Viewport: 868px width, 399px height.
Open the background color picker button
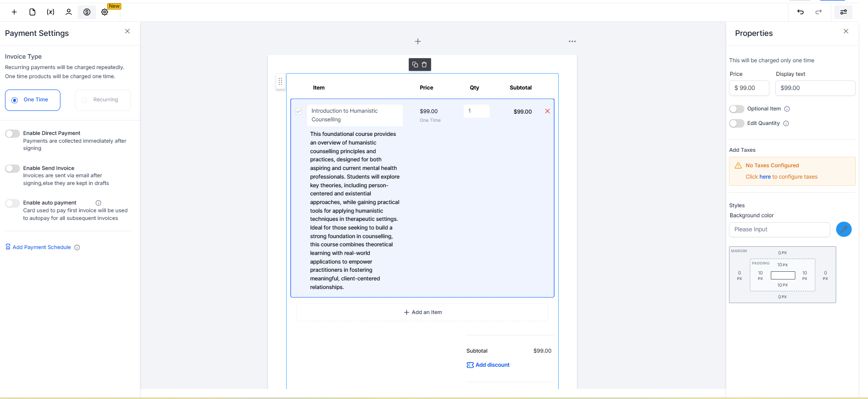(x=843, y=229)
